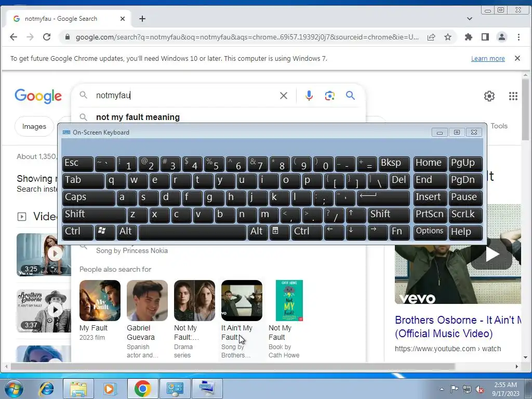Screen dimensions: 532x399
Task: Switch to the On-Screen Keyboard taskbar button
Action: (207, 389)
